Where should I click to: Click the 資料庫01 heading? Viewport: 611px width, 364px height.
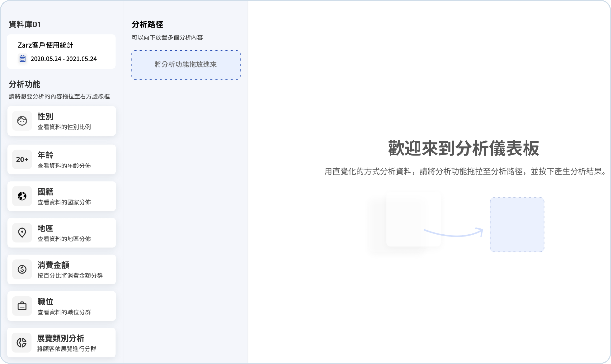point(25,24)
